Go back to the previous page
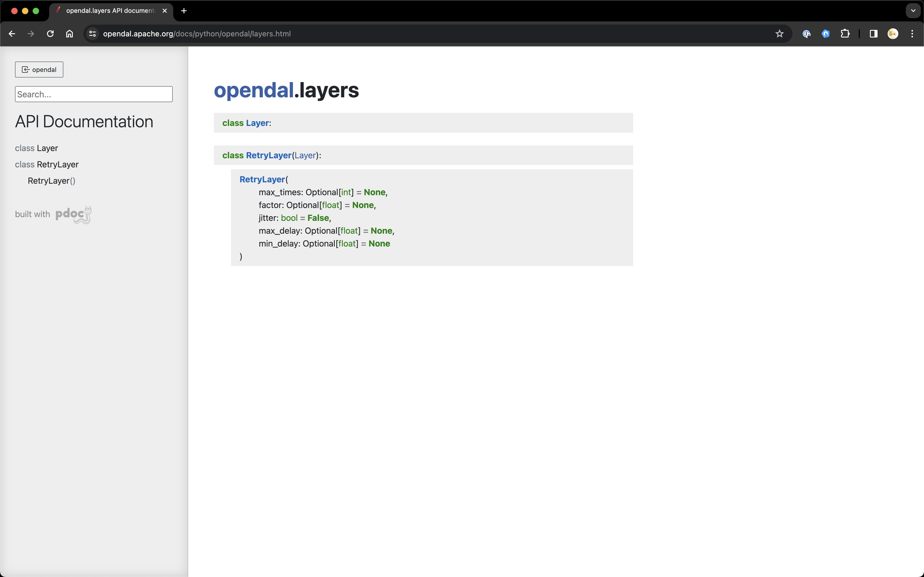This screenshot has width=924, height=577. coord(12,34)
